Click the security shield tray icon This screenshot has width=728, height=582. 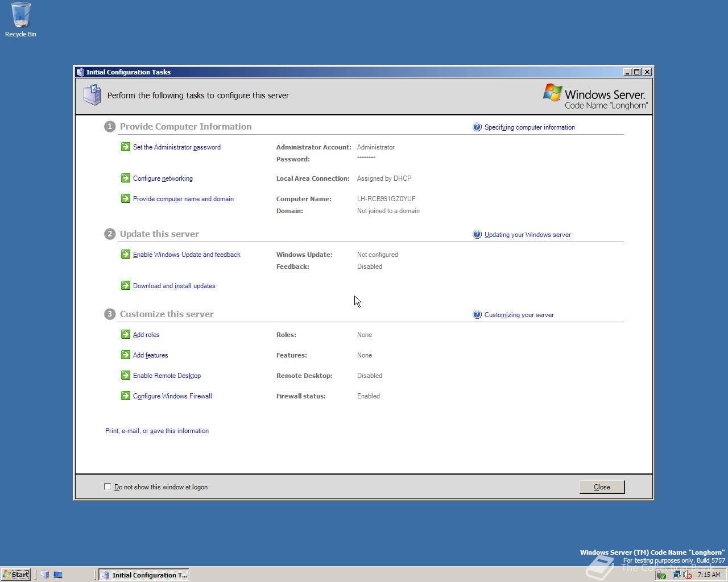tap(662, 575)
